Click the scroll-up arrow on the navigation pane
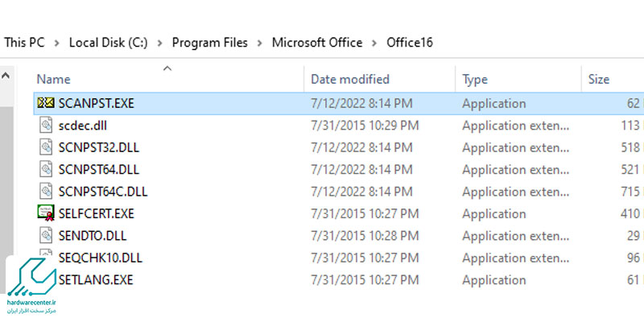Image resolution: width=644 pixels, height=322 pixels. click(x=6, y=76)
